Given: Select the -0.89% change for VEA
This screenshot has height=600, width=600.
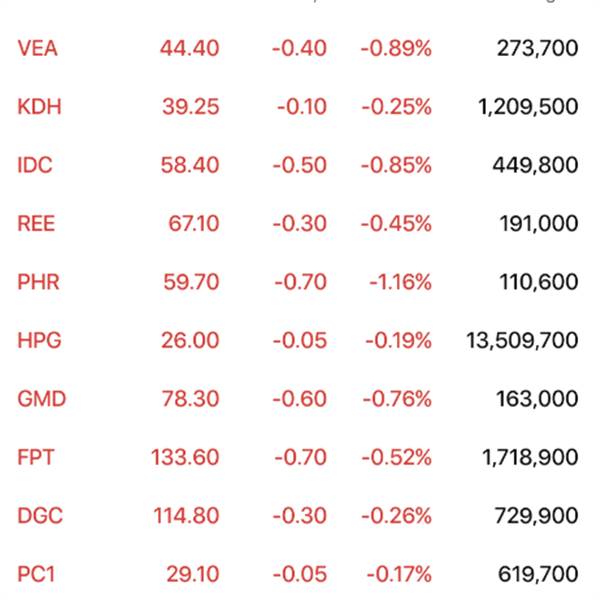Looking at the screenshot, I should (x=397, y=47).
